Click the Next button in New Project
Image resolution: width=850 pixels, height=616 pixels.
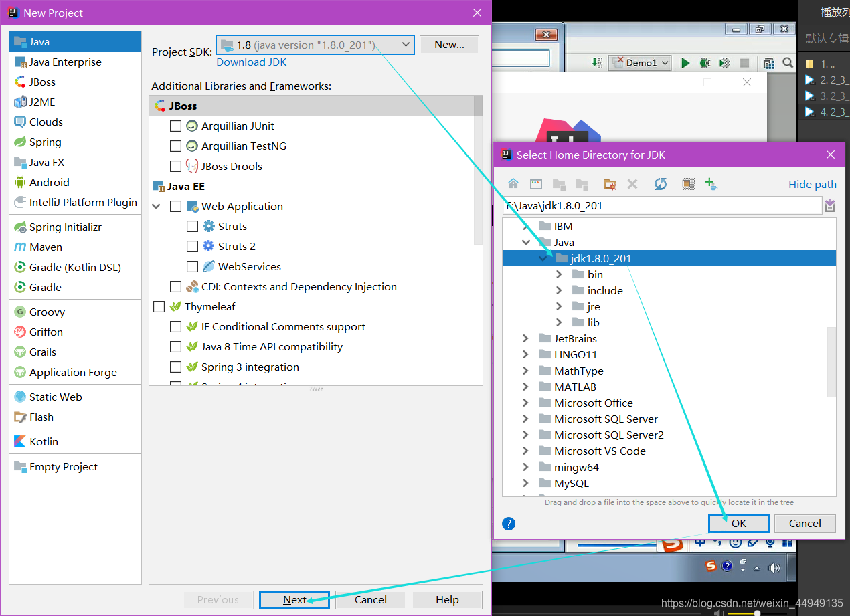(x=294, y=599)
